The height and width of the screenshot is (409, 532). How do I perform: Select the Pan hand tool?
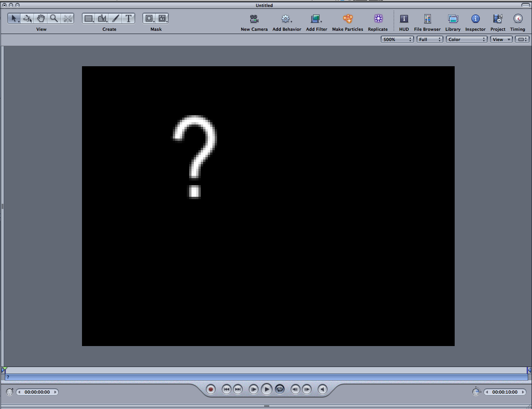click(x=41, y=19)
